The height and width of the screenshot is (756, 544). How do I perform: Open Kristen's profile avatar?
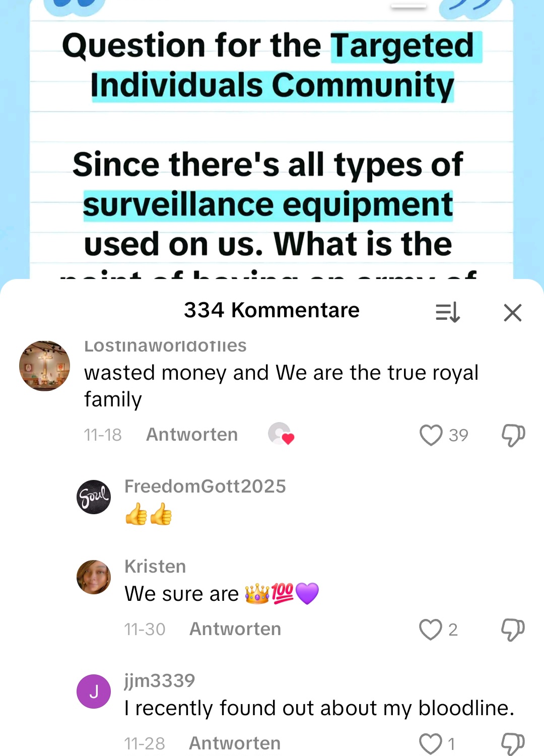coord(94,577)
